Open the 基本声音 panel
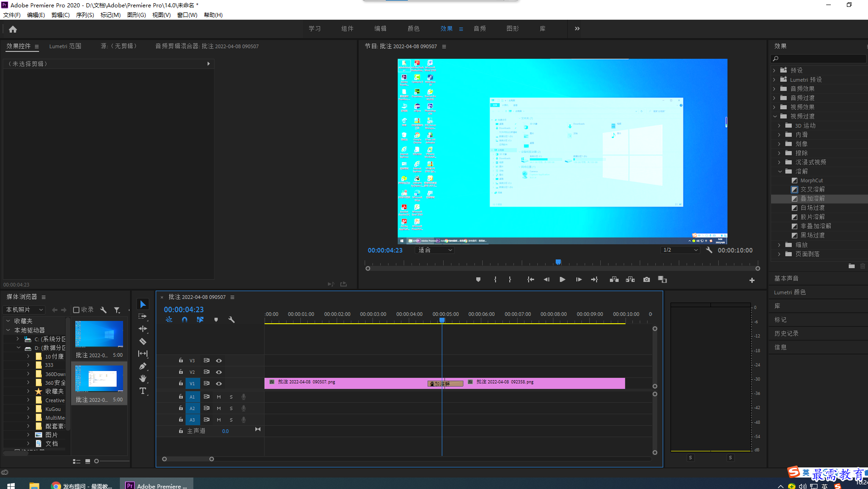Screen dimensions: 868x489 [786, 278]
